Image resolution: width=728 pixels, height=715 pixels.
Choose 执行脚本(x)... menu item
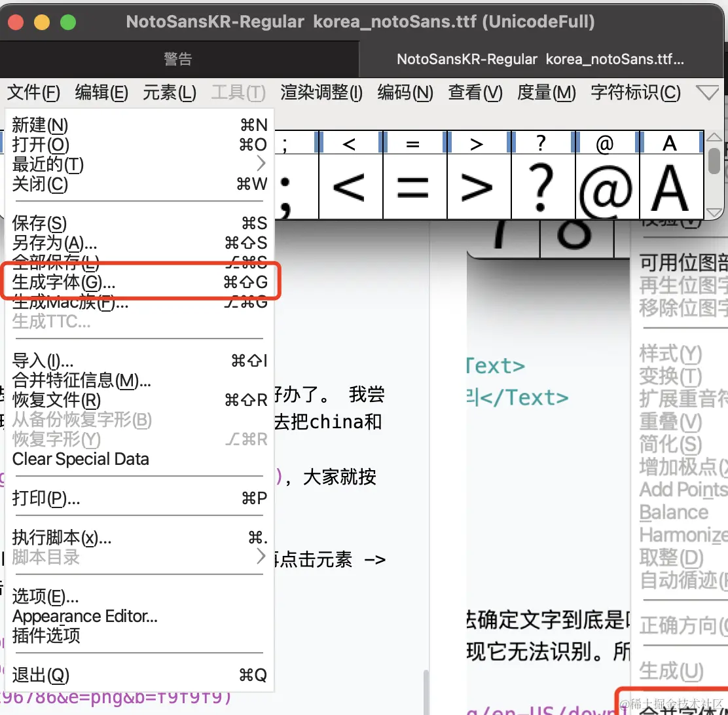(x=139, y=538)
